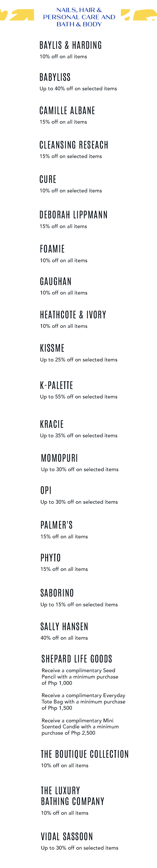
Task: Click the Kracie brand title
Action: point(52,424)
